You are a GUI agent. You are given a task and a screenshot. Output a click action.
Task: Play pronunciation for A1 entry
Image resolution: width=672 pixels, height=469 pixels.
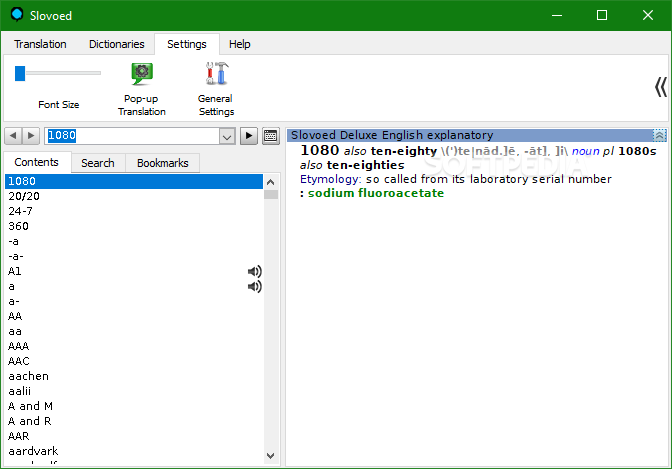click(255, 271)
